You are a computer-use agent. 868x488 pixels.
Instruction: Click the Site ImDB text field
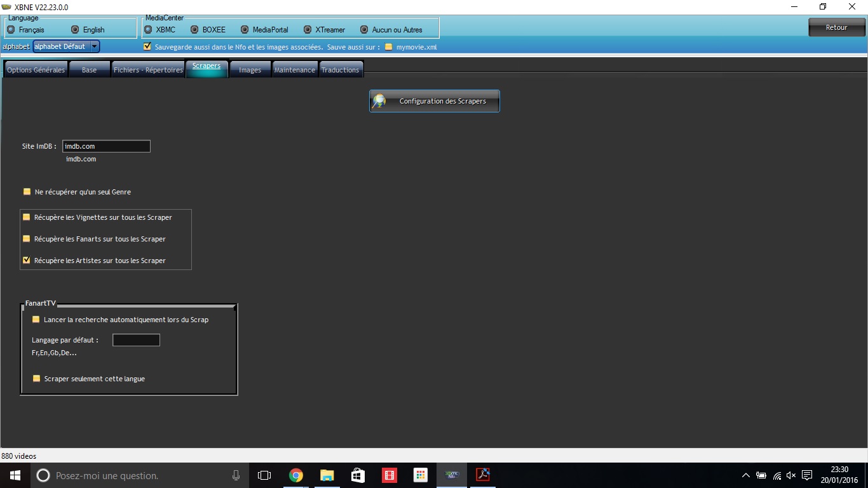(x=106, y=146)
